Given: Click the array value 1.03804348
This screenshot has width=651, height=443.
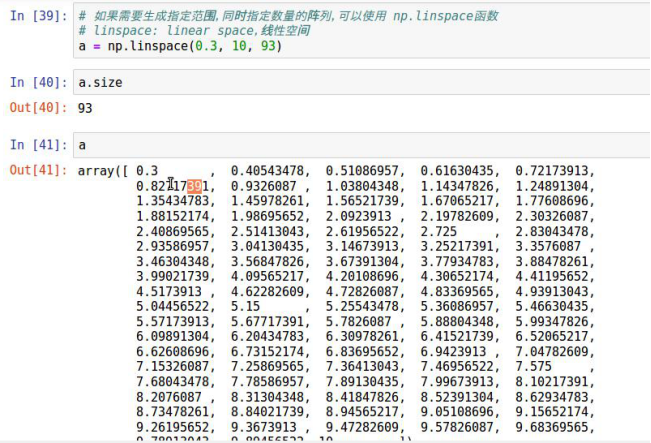Looking at the screenshot, I should click(x=362, y=186).
